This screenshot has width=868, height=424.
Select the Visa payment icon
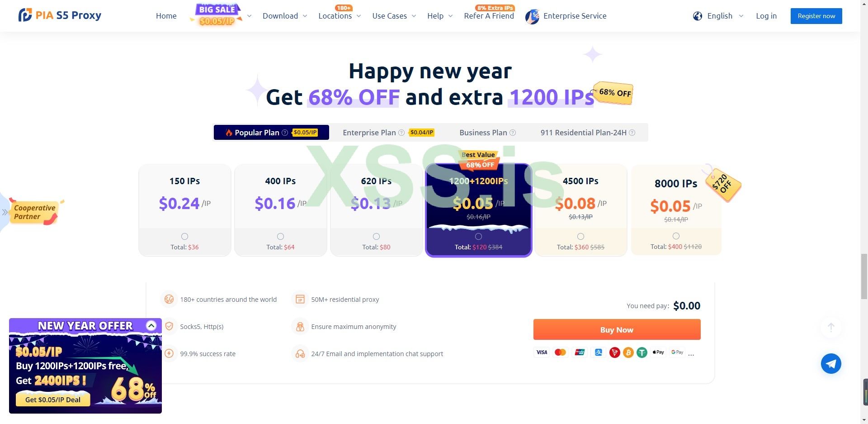[542, 353]
